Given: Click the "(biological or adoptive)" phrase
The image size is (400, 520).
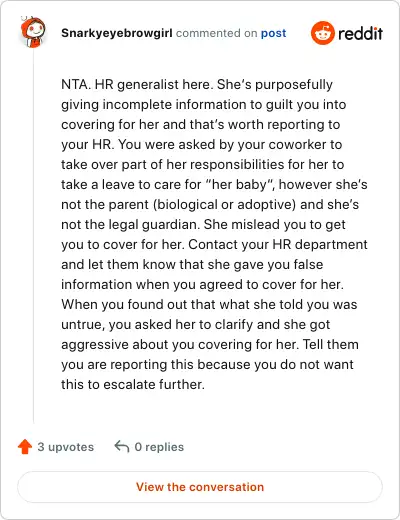Looking at the screenshot, I should coord(224,204).
